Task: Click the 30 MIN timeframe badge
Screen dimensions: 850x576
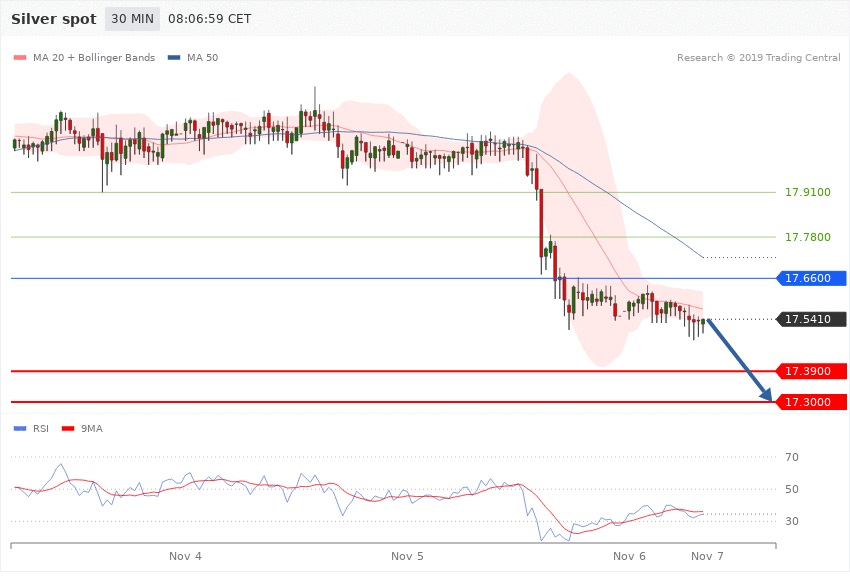Action: tap(132, 19)
